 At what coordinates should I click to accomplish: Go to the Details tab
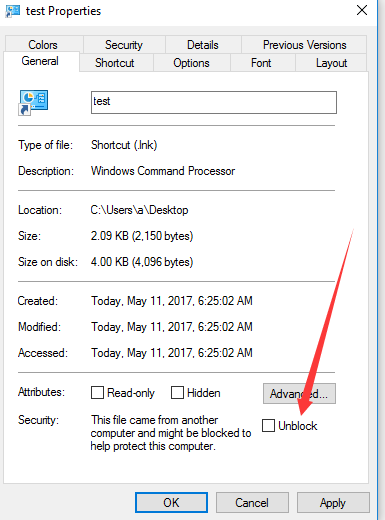(203, 44)
